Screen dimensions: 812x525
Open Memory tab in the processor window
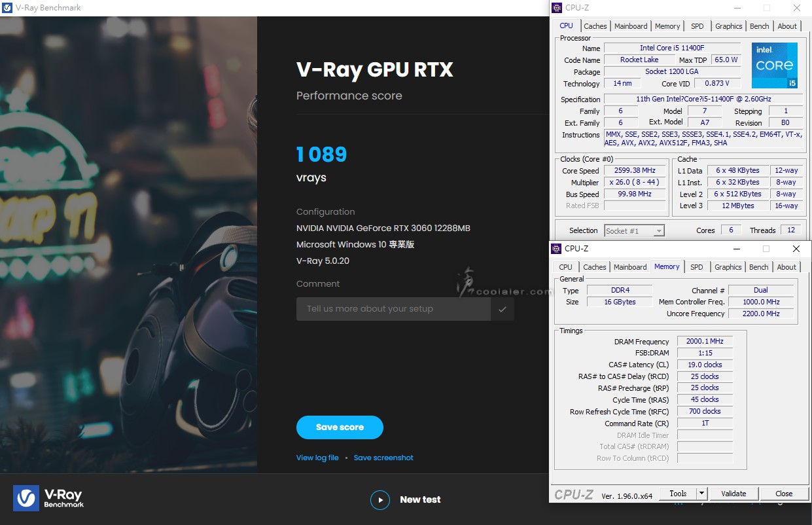[667, 26]
